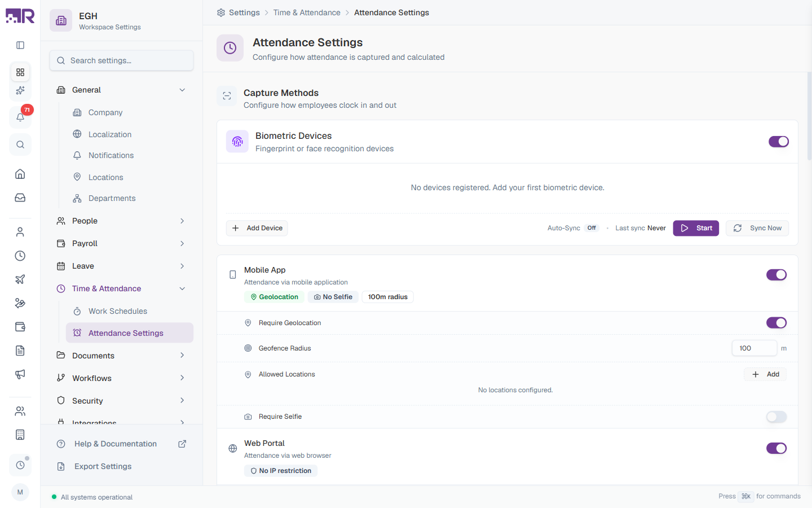Expand the Payroll section
Screen dimensions: 812x508
pyautogui.click(x=121, y=243)
